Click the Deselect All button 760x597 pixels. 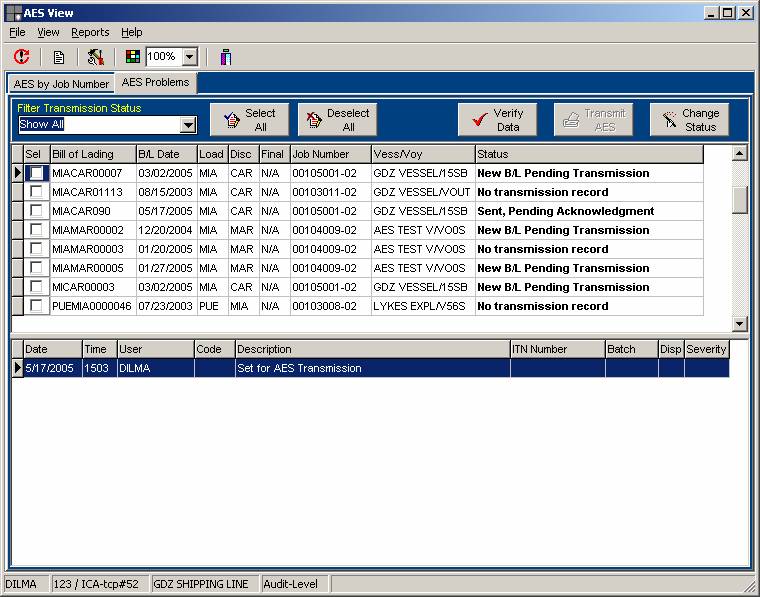pyautogui.click(x=337, y=120)
